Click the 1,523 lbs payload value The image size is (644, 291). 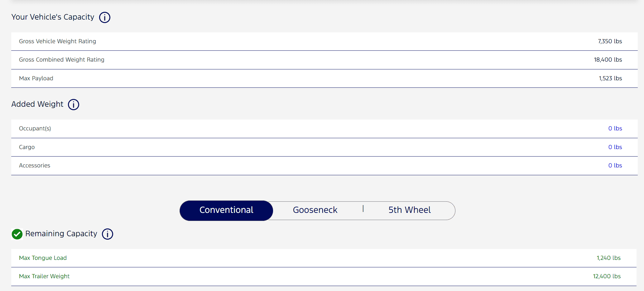tap(610, 78)
